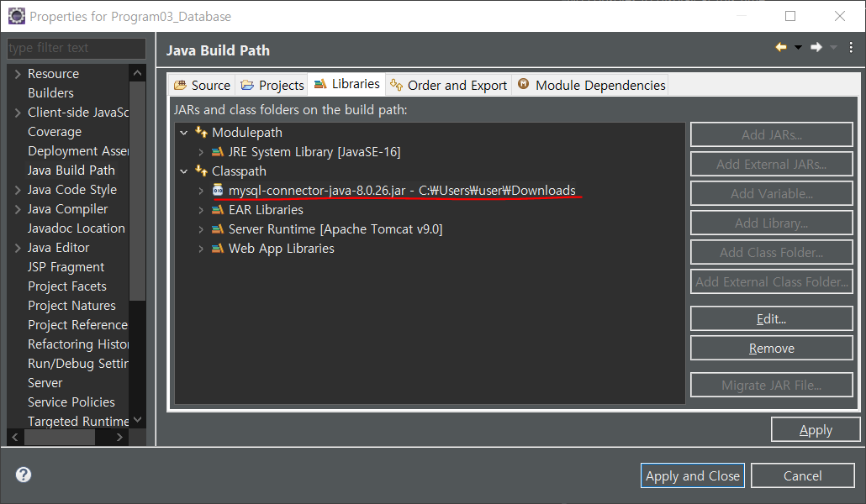Select Java Build Path in sidebar
The image size is (866, 504).
(71, 171)
